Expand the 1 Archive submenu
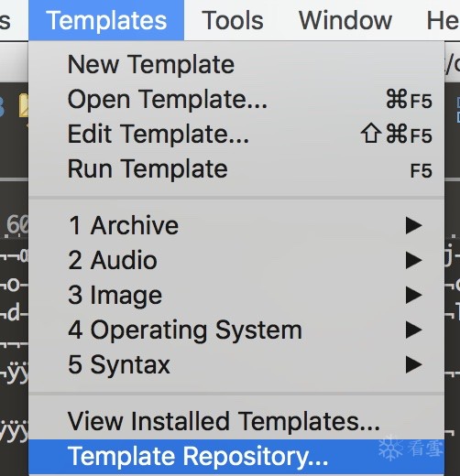 pyautogui.click(x=236, y=225)
